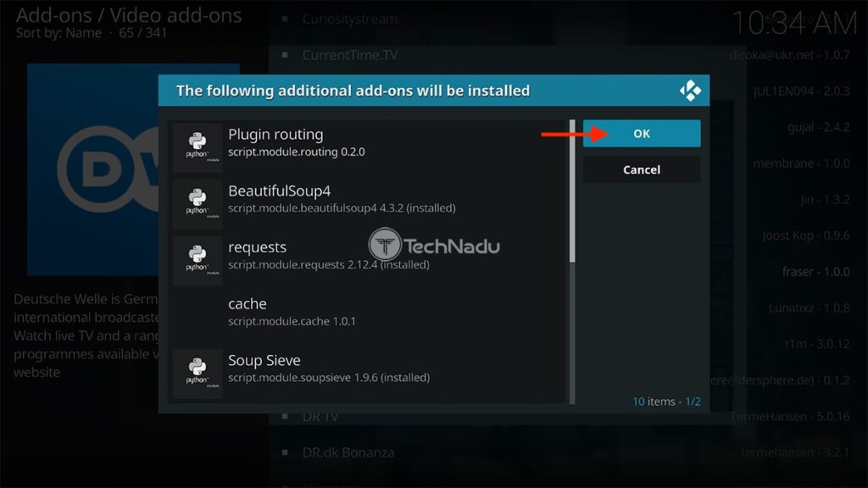Select DR.dk Bonanza in the background add-on list
Viewport: 868px width, 488px height.
click(348, 452)
